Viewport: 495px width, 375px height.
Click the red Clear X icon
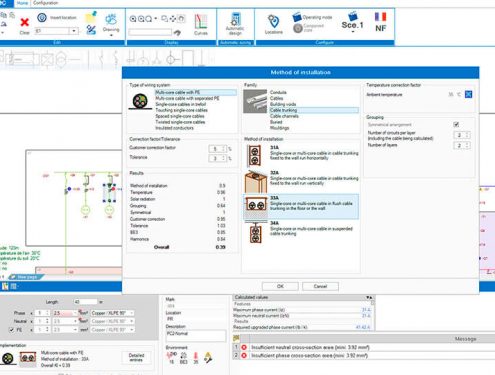[x=24, y=23]
